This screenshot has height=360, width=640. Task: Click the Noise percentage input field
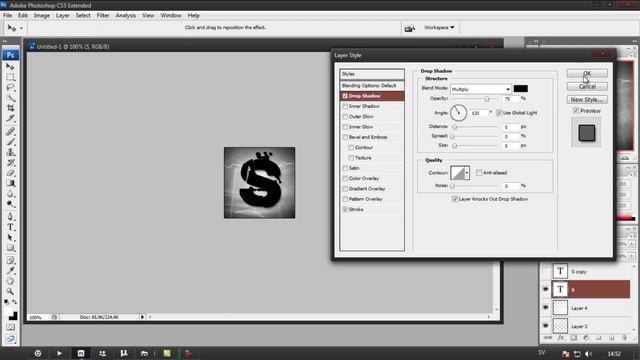point(511,186)
